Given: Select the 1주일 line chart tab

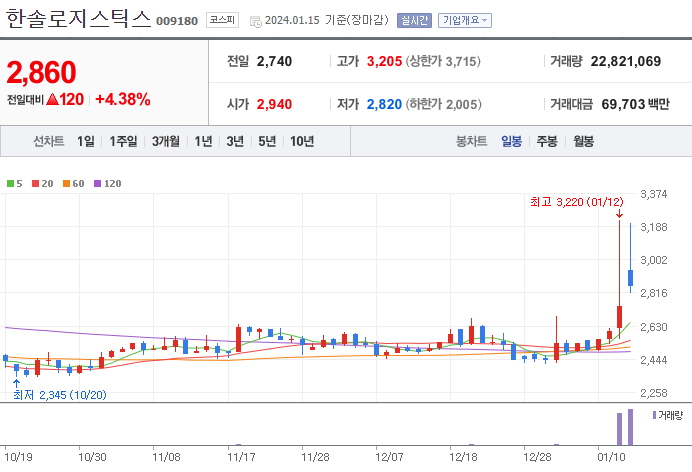Looking at the screenshot, I should 123,141.
